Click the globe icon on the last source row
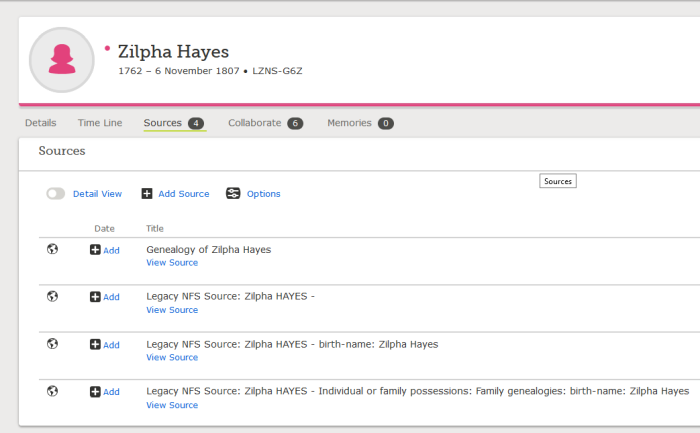The image size is (700, 433). point(53,391)
